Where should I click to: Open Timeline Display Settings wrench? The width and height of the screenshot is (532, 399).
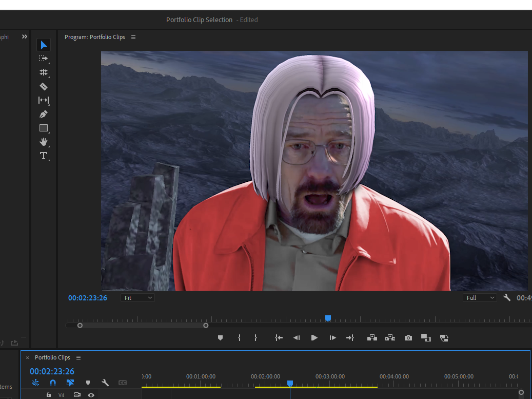coord(105,383)
